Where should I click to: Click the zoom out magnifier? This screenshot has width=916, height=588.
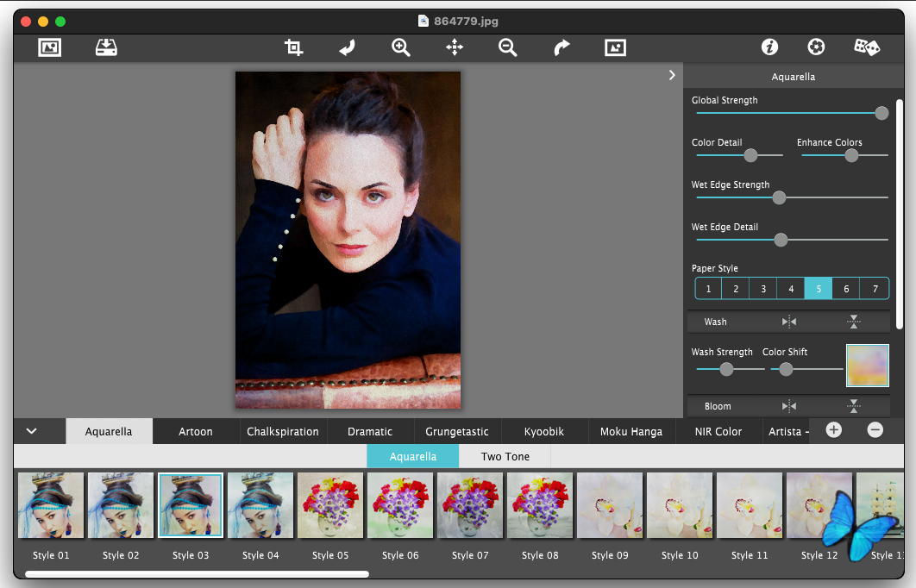[508, 48]
